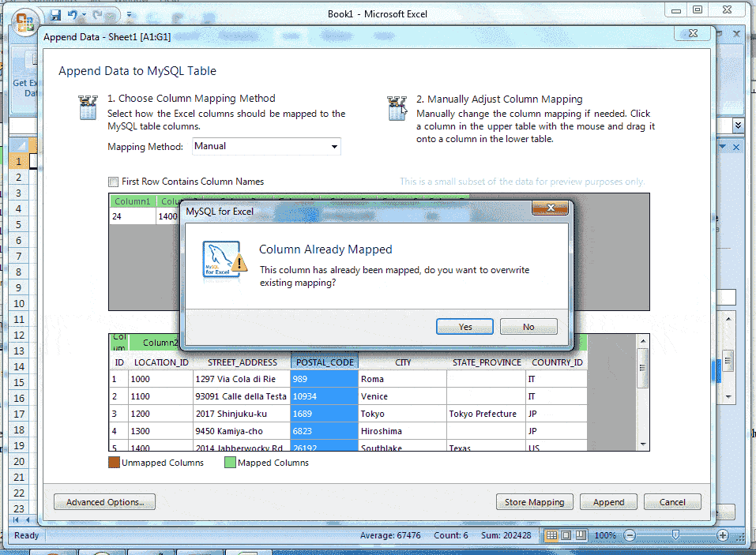Open the Customize Quick Access Toolbar arrow
Viewport: 756px width, 555px height.
coord(129,13)
